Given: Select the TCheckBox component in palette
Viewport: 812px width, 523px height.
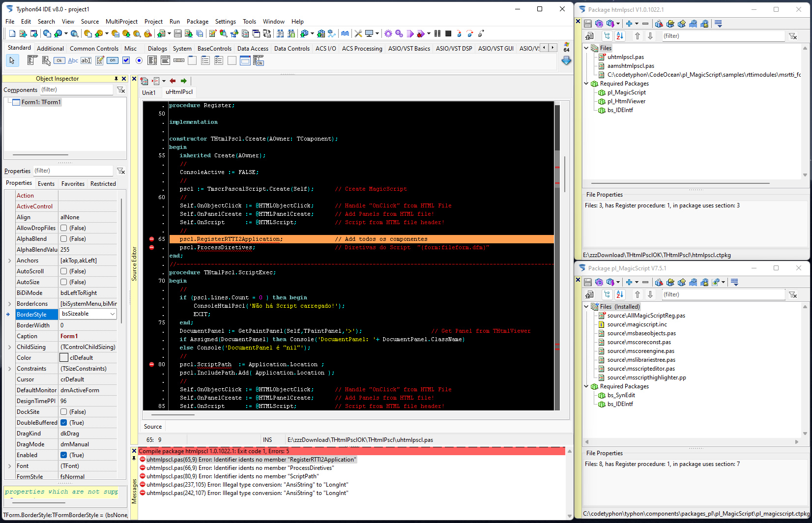Looking at the screenshot, I should tap(126, 60).
